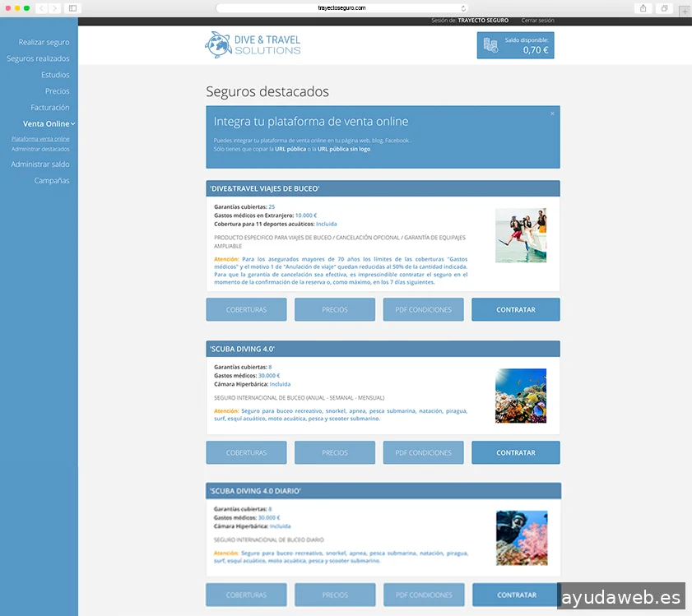Click CONTRATAR for Dive&Travel Viajes de Buceo
The image size is (692, 616).
[515, 310]
